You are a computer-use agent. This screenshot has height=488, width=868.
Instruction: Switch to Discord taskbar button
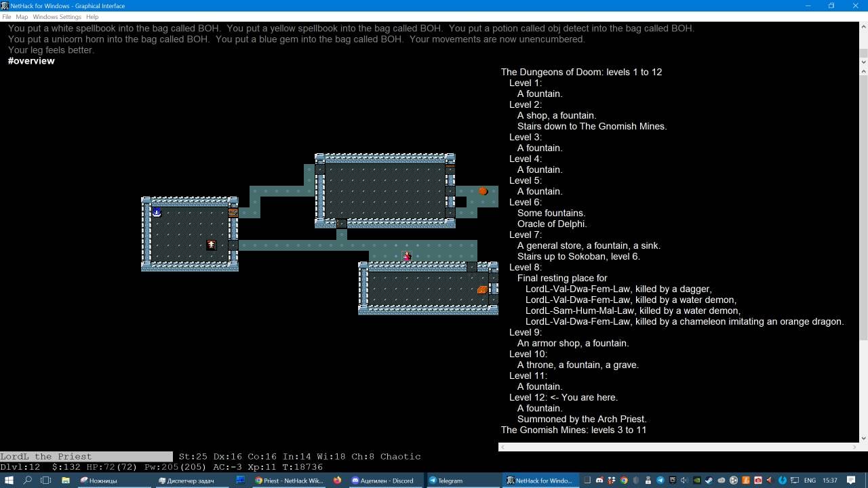pyautogui.click(x=384, y=481)
